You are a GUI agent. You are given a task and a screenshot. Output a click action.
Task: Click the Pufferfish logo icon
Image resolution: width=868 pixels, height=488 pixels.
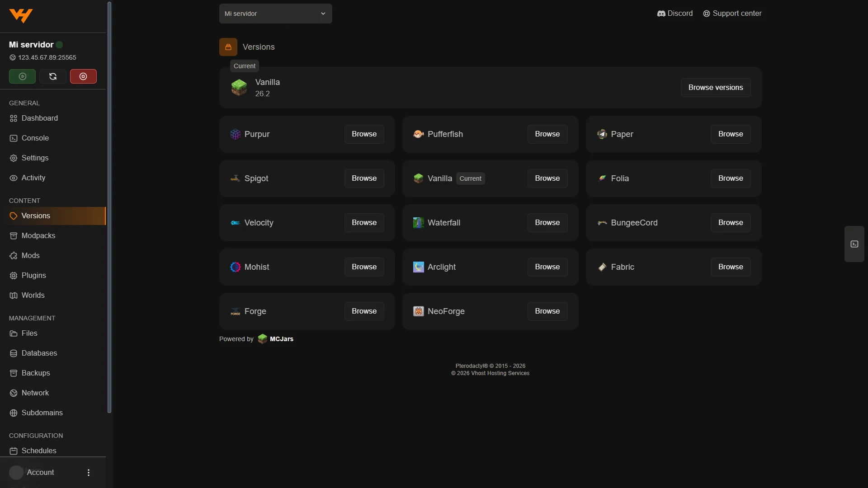[419, 134]
